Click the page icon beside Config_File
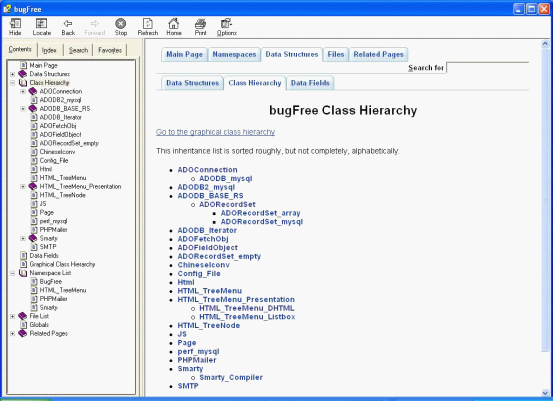The height and width of the screenshot is (401, 553). click(34, 160)
